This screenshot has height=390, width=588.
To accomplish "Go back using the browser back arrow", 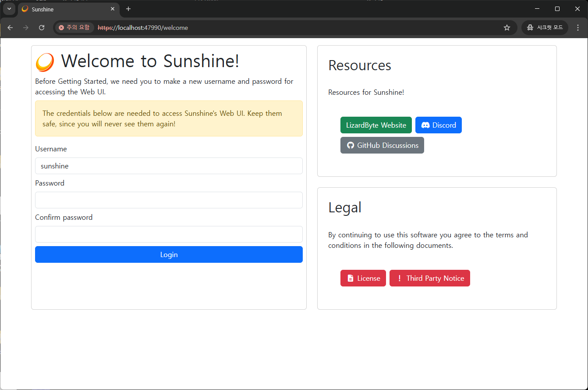I will tap(10, 28).
